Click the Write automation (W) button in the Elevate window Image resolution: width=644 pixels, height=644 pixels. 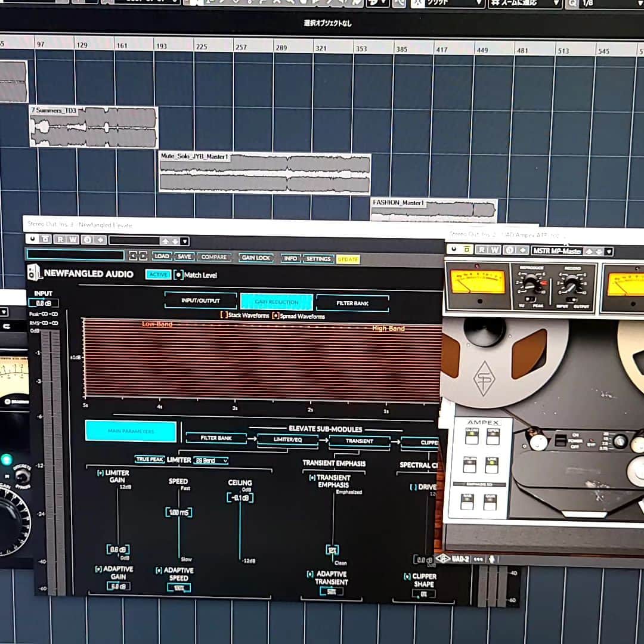coord(73,240)
